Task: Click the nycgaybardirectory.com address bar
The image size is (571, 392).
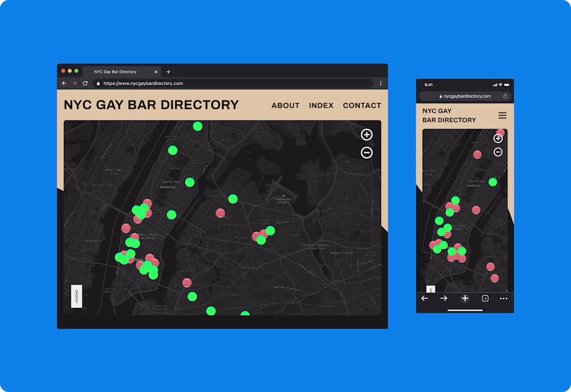Action: [x=464, y=96]
